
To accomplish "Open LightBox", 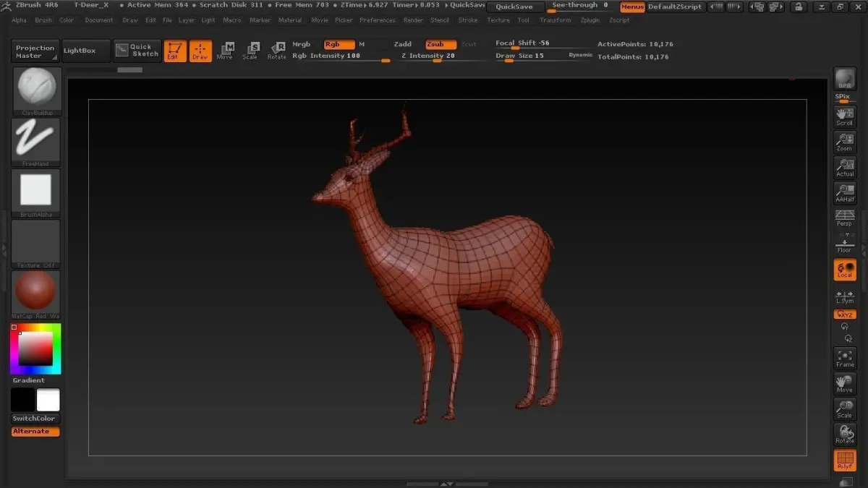I will tap(86, 51).
